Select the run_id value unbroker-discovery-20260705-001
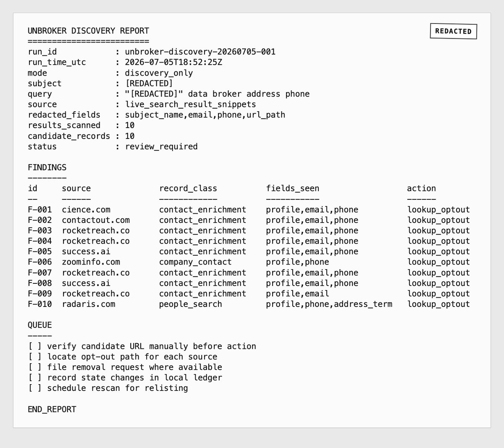 coord(200,52)
